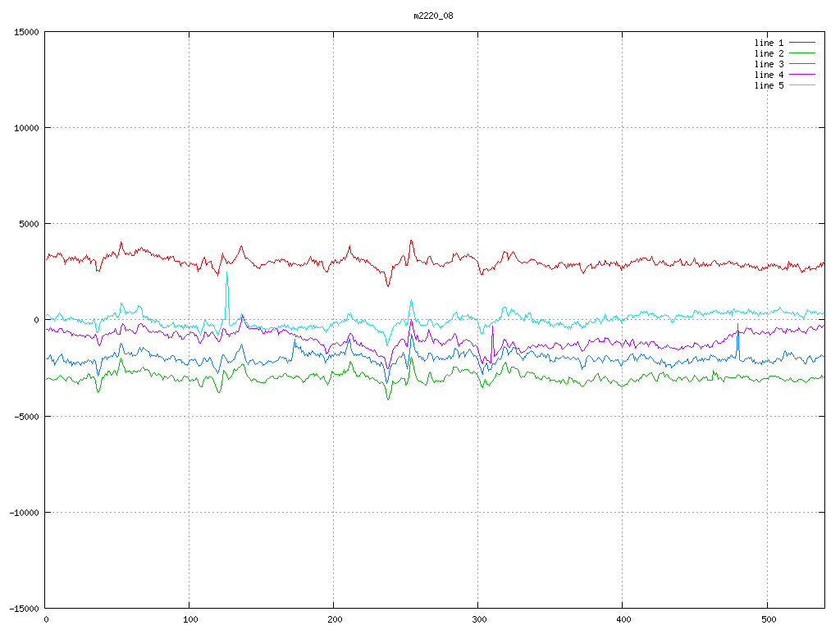Click the 300 x-axis label
The height and width of the screenshot is (630, 840).
[479, 620]
